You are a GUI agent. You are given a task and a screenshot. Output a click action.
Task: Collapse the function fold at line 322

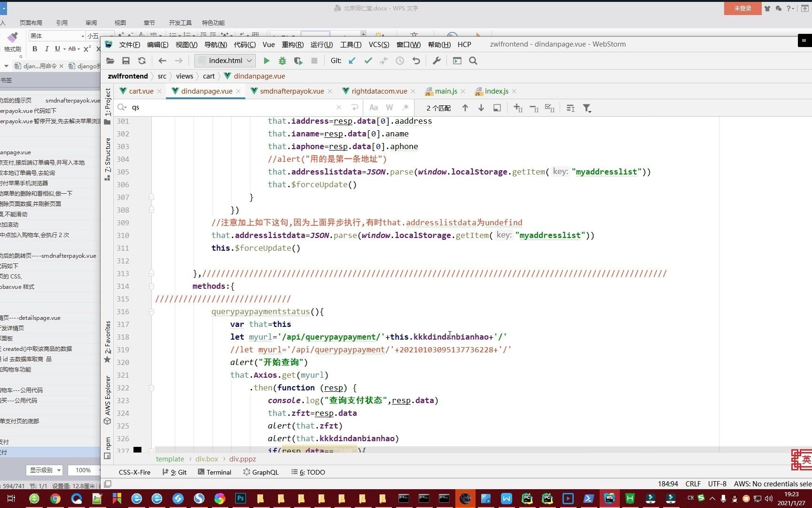(151, 388)
